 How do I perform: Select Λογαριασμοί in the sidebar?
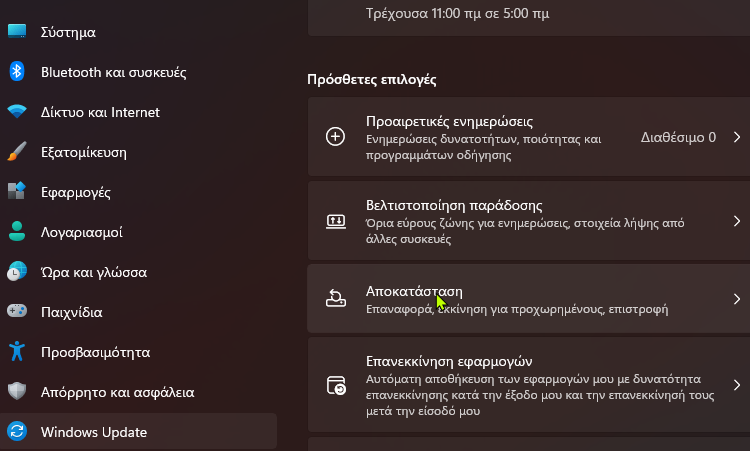139,232
